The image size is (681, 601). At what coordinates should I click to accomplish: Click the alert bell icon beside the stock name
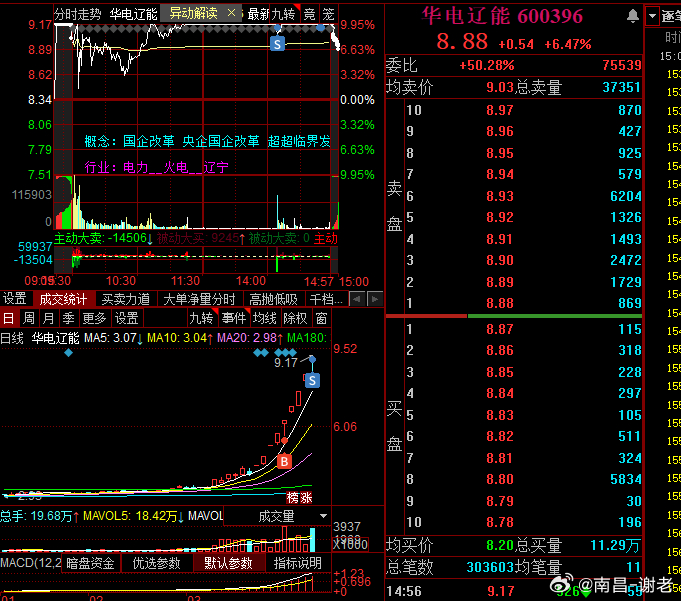point(633,16)
